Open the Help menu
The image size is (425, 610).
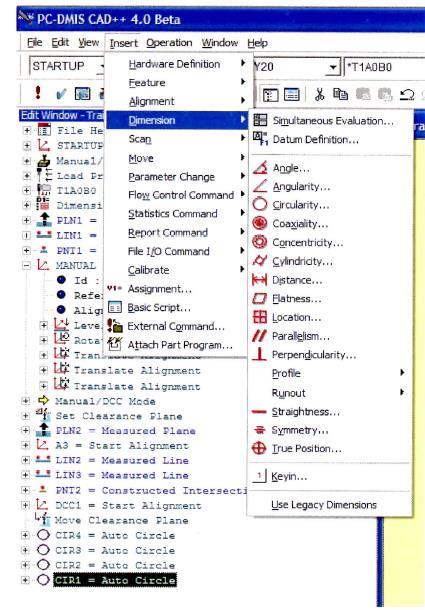(x=257, y=43)
